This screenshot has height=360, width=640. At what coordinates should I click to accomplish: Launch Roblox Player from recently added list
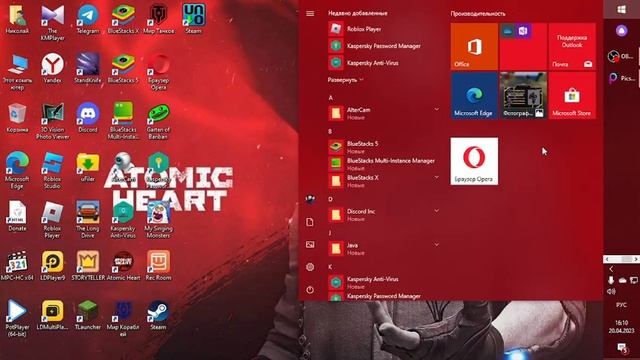point(384,29)
